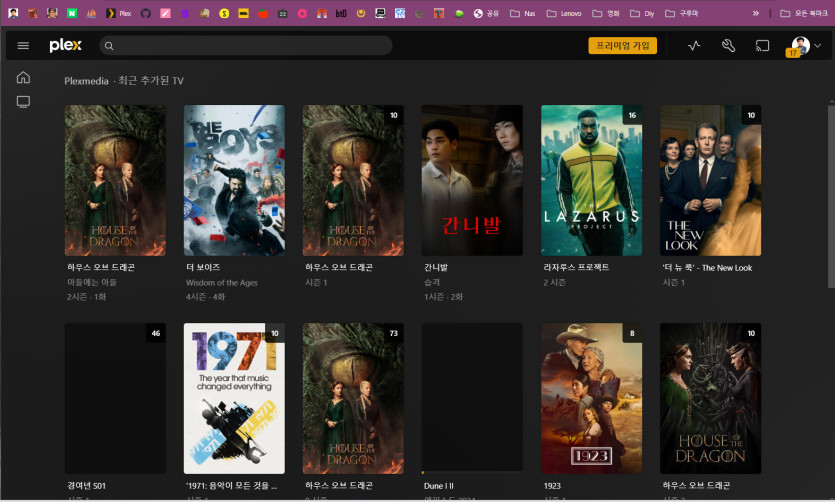This screenshot has height=502, width=835.
Task: Expand the user account dropdown arrow
Action: pyautogui.click(x=817, y=46)
